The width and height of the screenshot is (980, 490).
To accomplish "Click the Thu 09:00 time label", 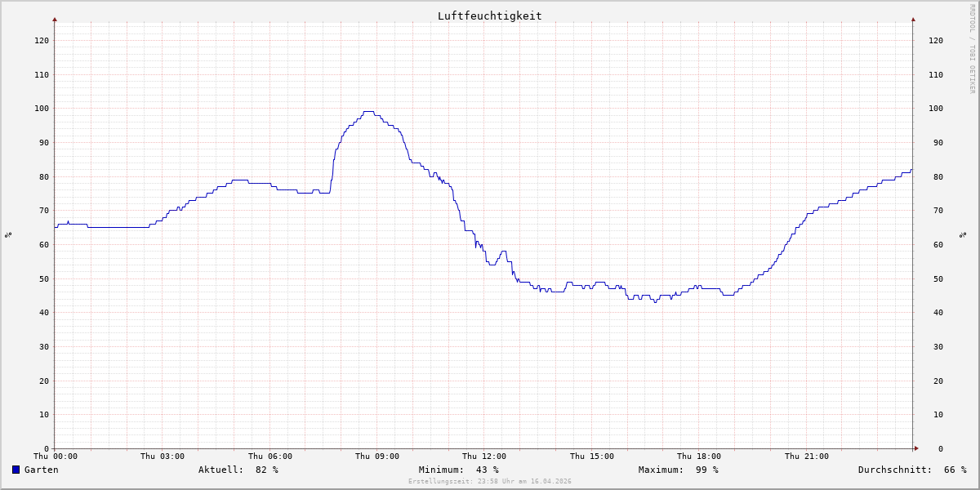I will coord(377,457).
